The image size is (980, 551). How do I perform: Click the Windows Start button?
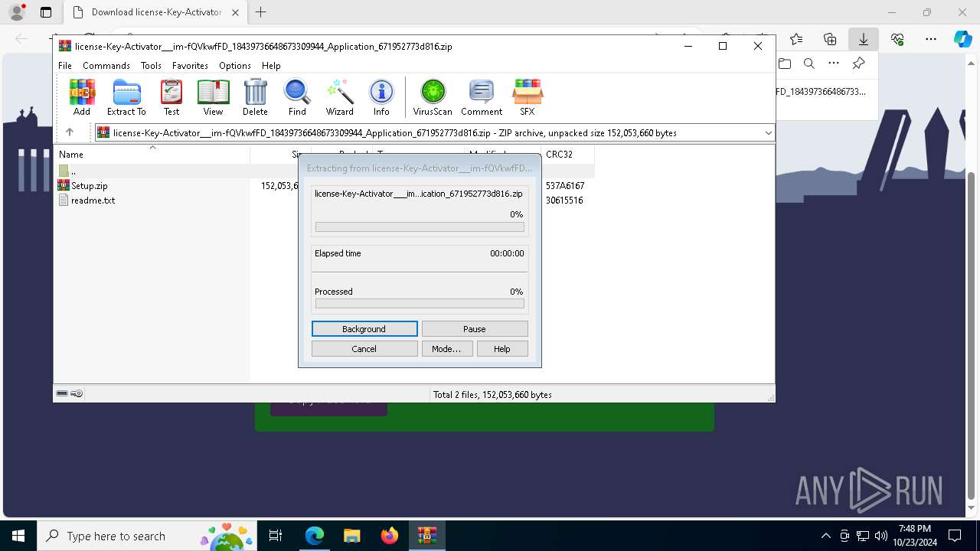tap(18, 536)
